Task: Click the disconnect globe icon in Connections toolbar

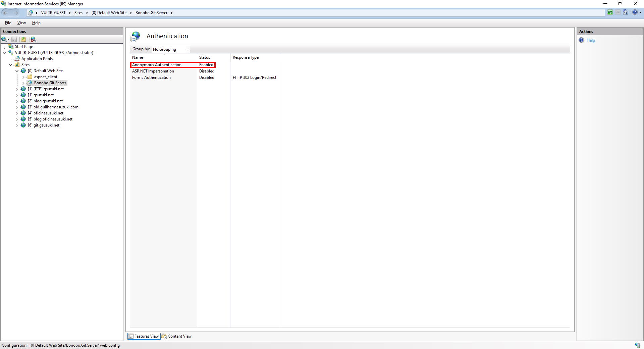Action: point(33,39)
